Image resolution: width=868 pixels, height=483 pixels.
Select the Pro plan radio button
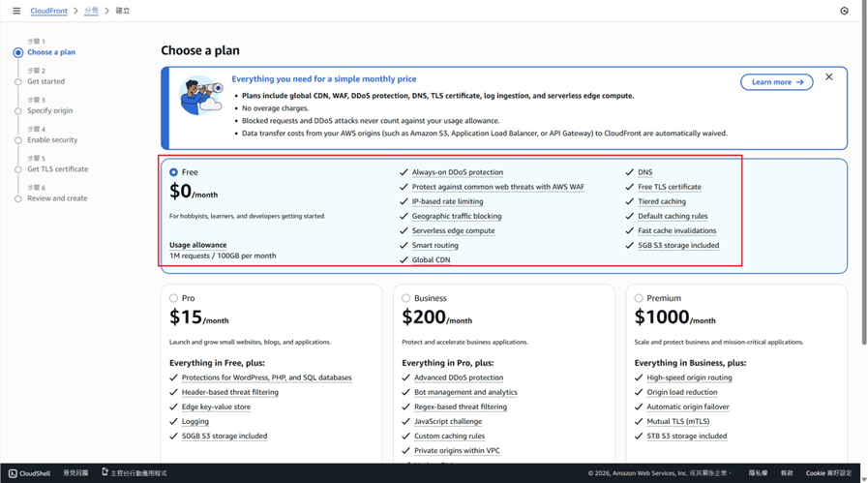point(174,298)
